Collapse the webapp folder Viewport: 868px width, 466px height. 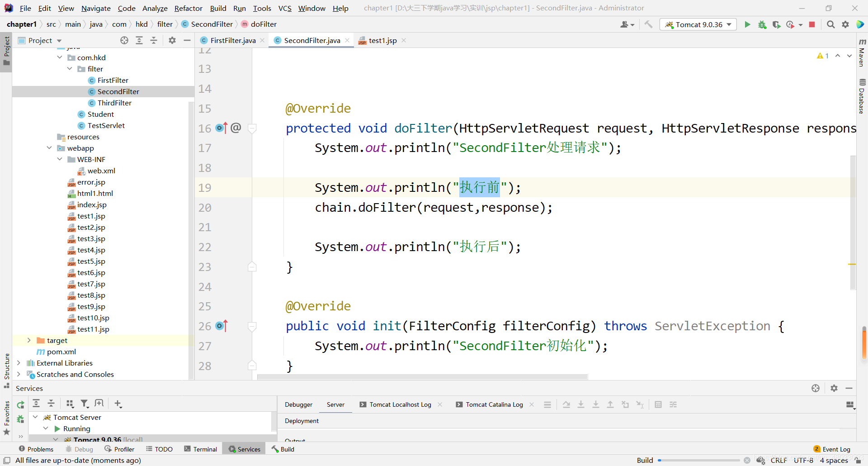[49, 148]
